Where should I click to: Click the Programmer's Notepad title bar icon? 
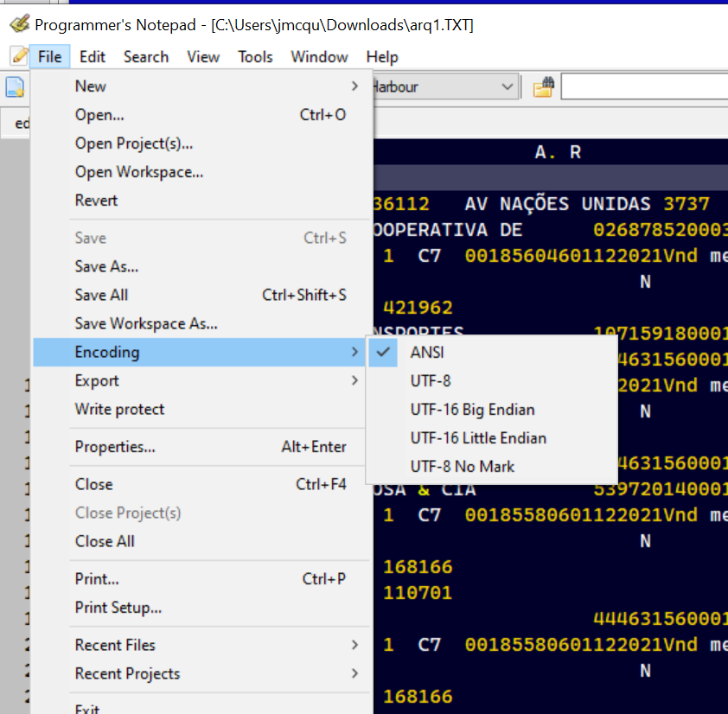click(x=18, y=24)
